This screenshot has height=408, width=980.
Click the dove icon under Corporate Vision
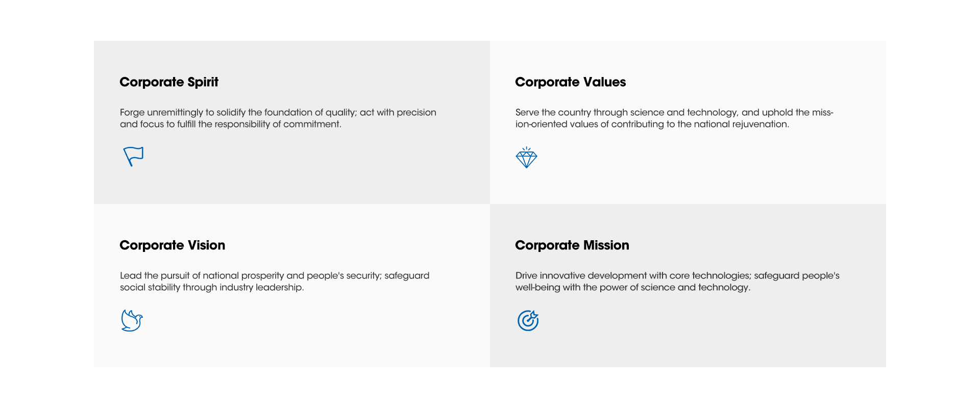pyautogui.click(x=132, y=321)
